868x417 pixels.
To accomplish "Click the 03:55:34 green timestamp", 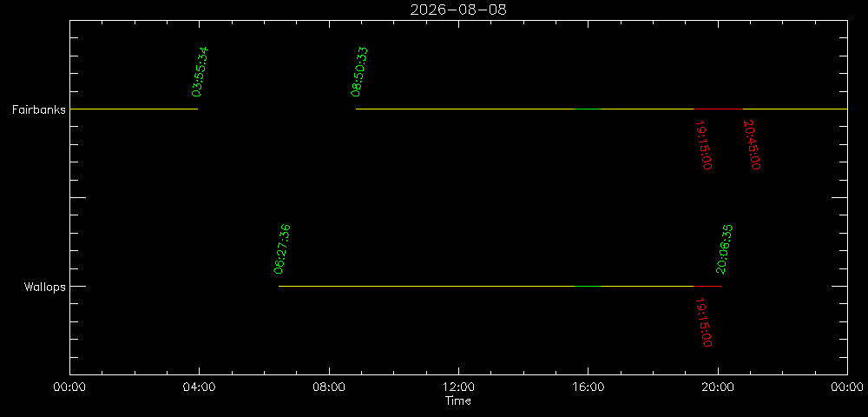I will [200, 72].
